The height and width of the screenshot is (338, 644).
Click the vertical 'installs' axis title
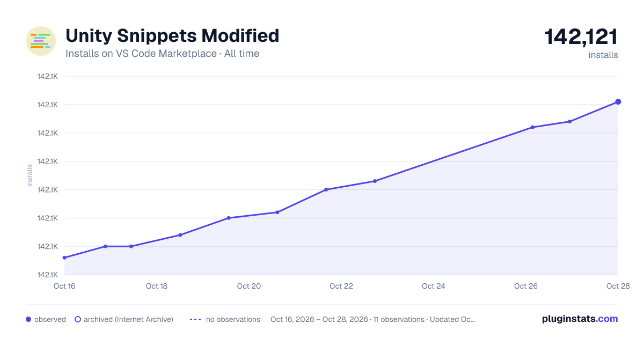(x=30, y=175)
